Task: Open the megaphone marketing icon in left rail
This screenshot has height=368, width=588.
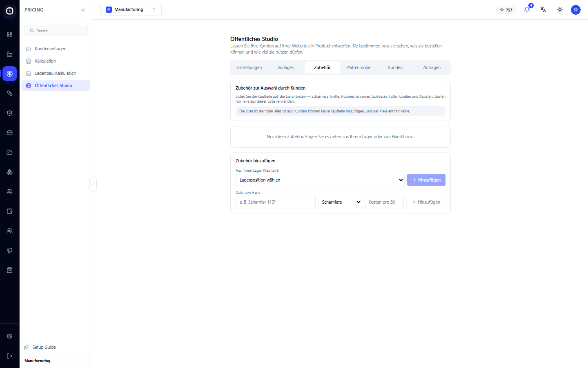Action: (x=10, y=251)
